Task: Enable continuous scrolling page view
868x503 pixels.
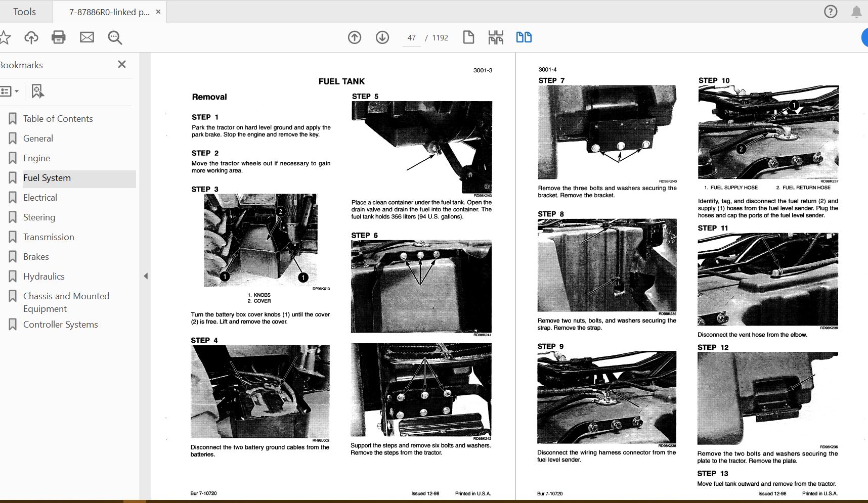Action: click(x=496, y=37)
